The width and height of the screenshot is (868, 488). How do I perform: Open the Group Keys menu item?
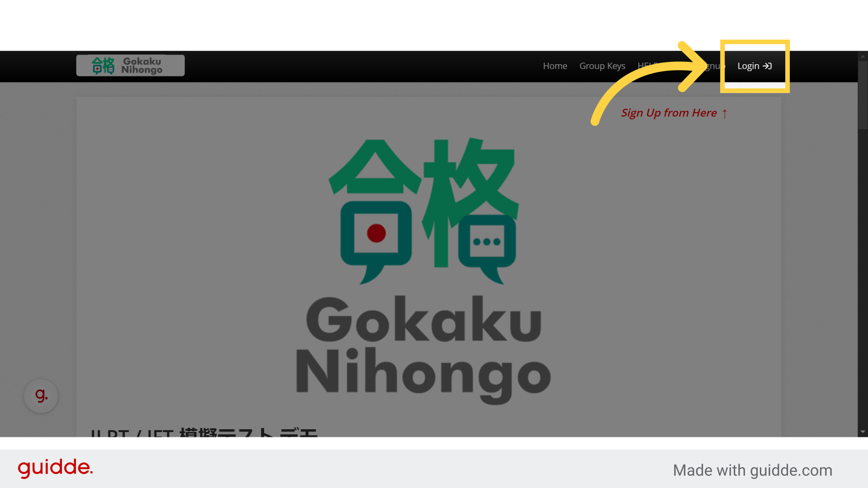(602, 66)
